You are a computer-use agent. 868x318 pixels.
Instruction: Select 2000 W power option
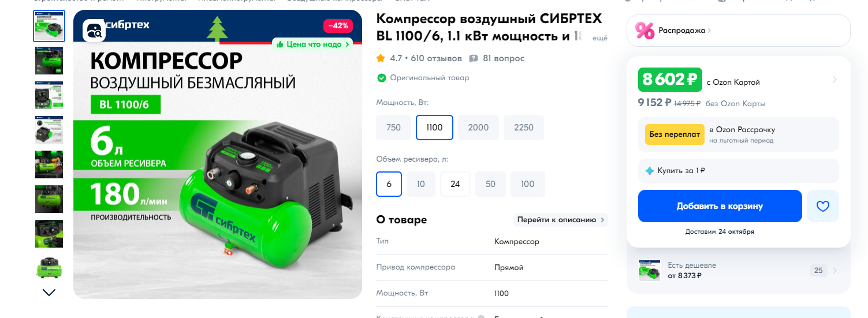pyautogui.click(x=478, y=128)
